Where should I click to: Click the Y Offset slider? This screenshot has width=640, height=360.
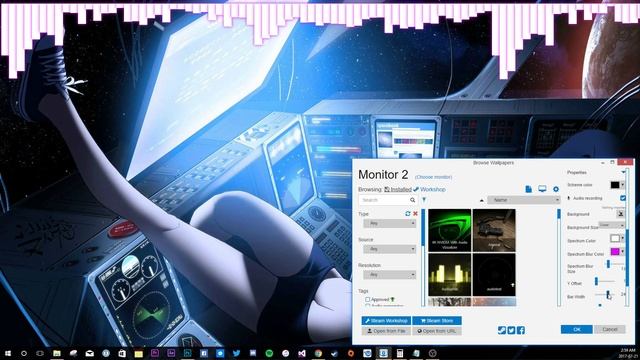point(604,281)
